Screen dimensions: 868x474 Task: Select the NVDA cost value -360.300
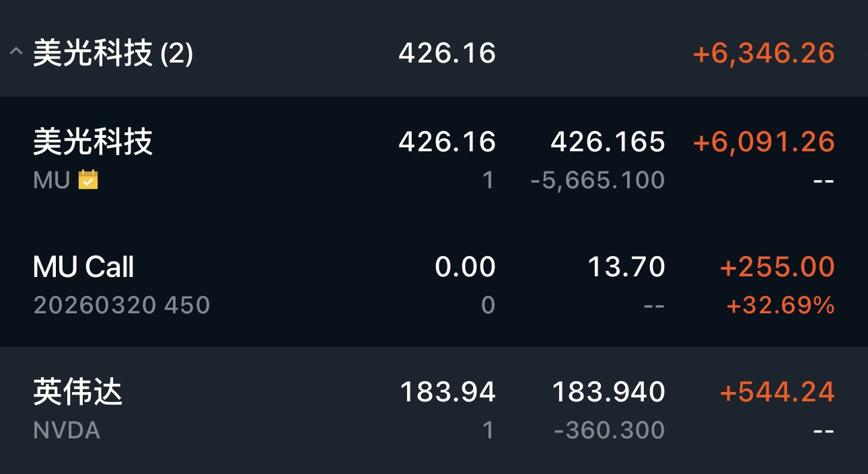609,430
